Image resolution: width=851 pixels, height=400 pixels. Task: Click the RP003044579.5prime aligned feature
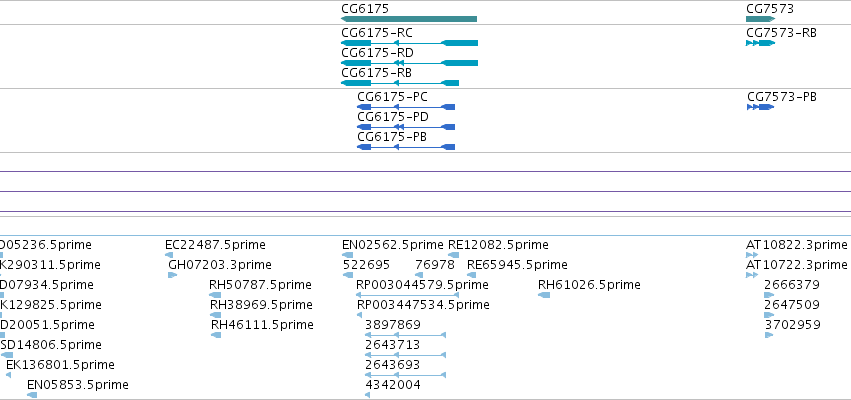point(408,295)
